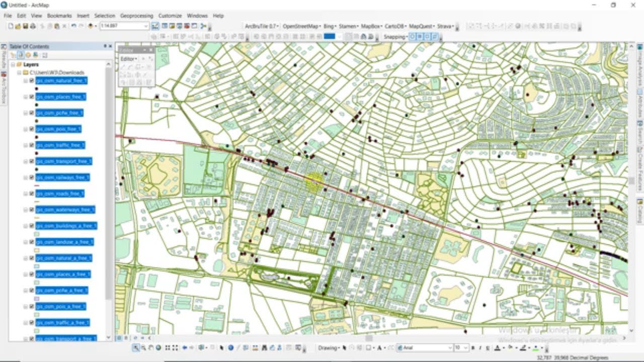Click the gis_osm_landuse_a_free_1 yellow symbol swatch
The height and width of the screenshot is (362, 644).
click(x=37, y=250)
